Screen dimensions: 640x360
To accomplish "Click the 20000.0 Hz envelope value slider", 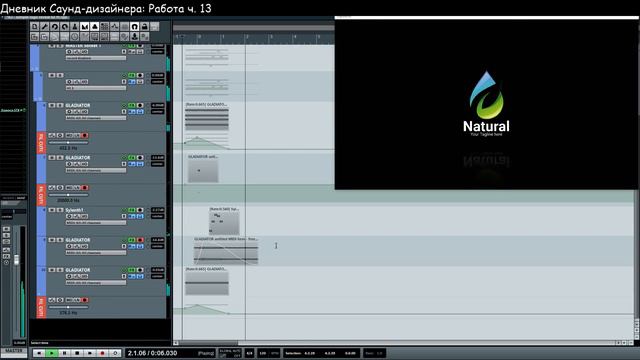I will pyautogui.click(x=68, y=195).
